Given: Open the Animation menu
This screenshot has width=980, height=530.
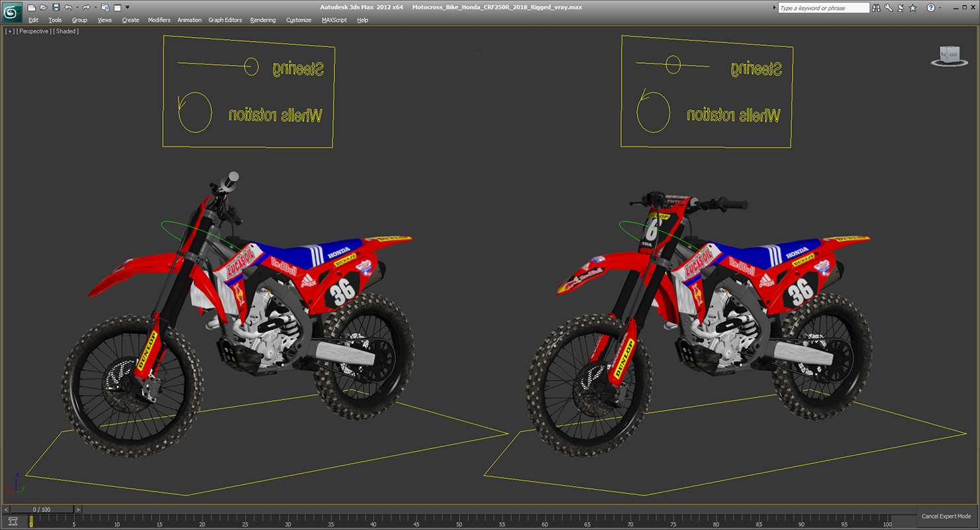Looking at the screenshot, I should coord(189,20).
